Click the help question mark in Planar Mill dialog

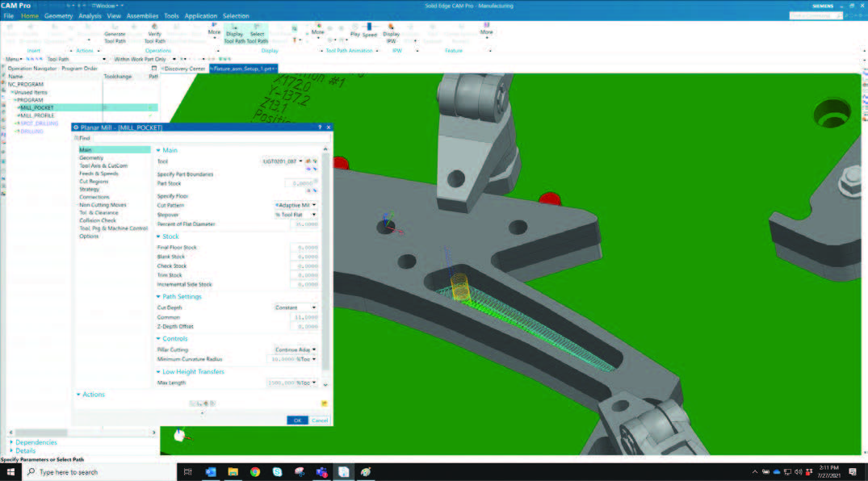[320, 128]
